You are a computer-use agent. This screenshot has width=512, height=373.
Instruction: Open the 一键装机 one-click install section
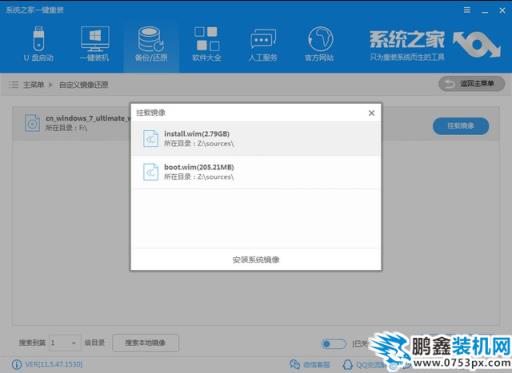[95, 44]
